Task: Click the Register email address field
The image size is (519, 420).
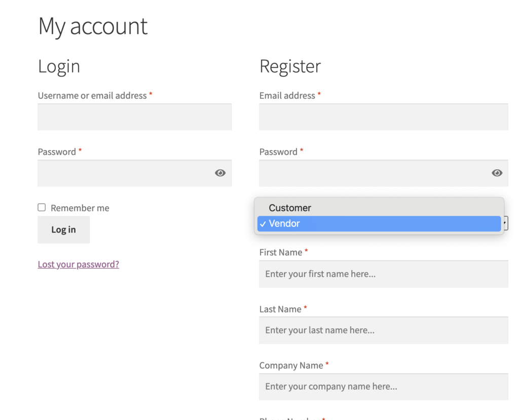Action: [x=384, y=117]
